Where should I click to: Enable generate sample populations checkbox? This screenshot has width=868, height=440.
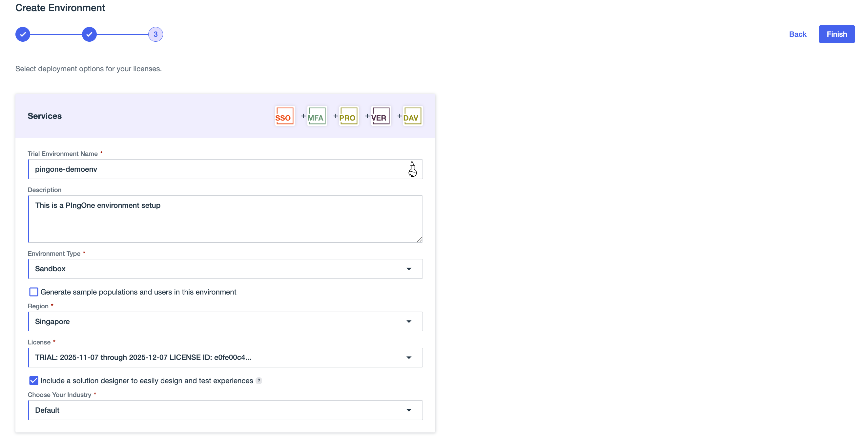[x=34, y=292]
